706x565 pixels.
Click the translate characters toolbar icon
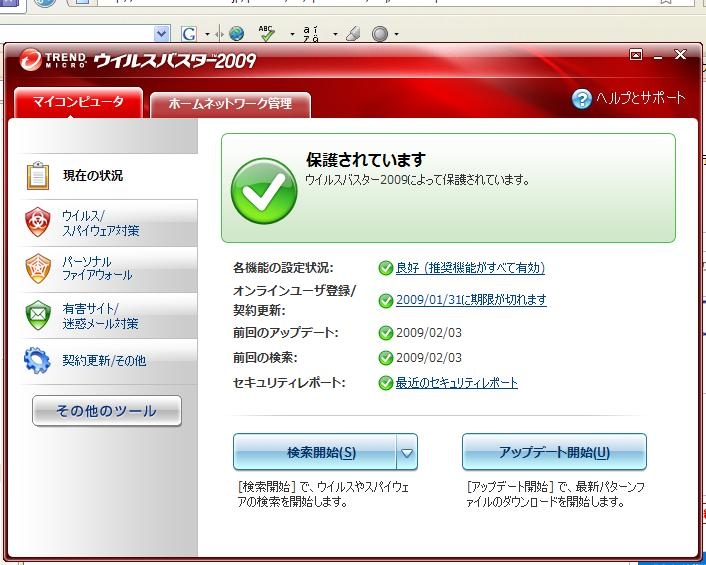pos(311,33)
